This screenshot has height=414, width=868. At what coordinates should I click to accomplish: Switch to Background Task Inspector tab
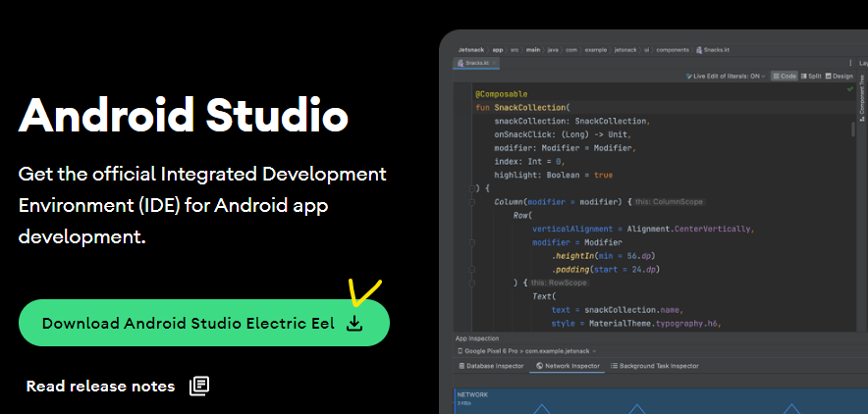click(654, 366)
